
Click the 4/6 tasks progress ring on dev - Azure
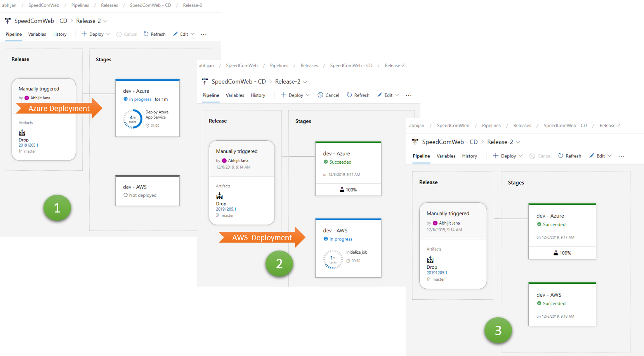[133, 119]
